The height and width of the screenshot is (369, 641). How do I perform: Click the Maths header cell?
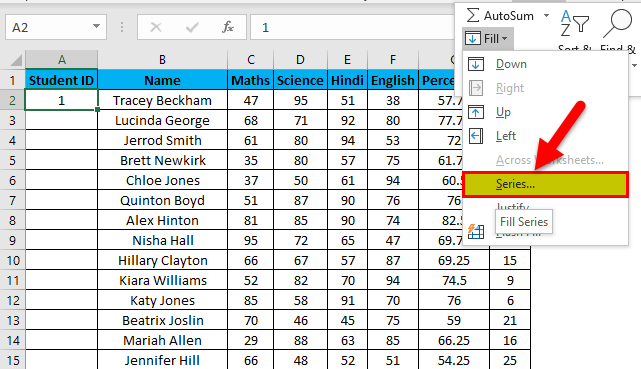pos(251,80)
